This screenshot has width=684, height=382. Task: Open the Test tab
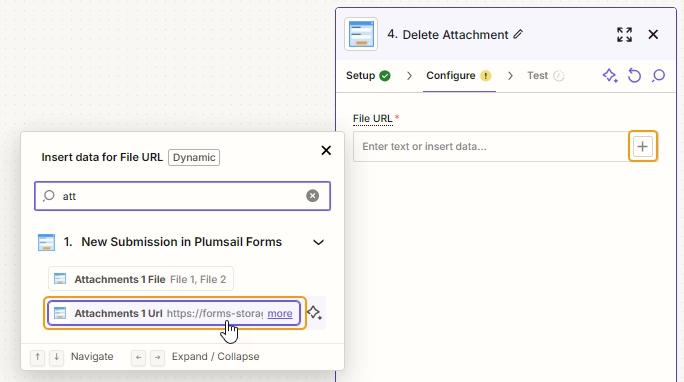click(545, 75)
